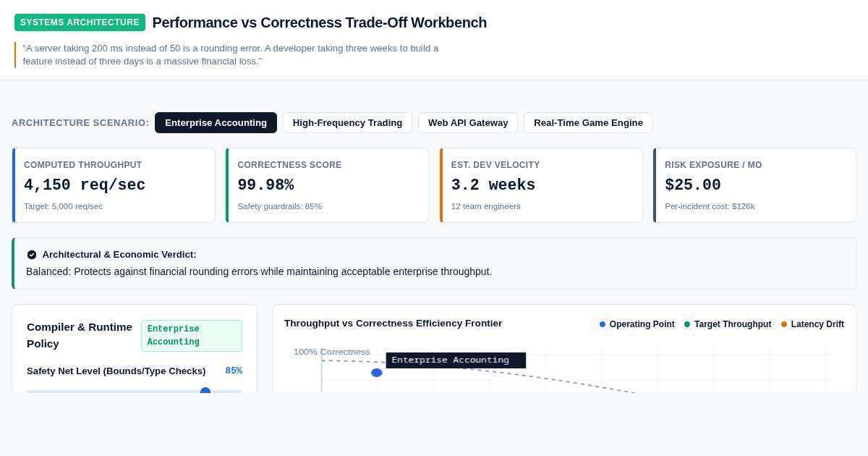Viewport: 868px width, 456px height.
Task: Click the 3.2 weeks dev velocity value
Action: pos(493,185)
